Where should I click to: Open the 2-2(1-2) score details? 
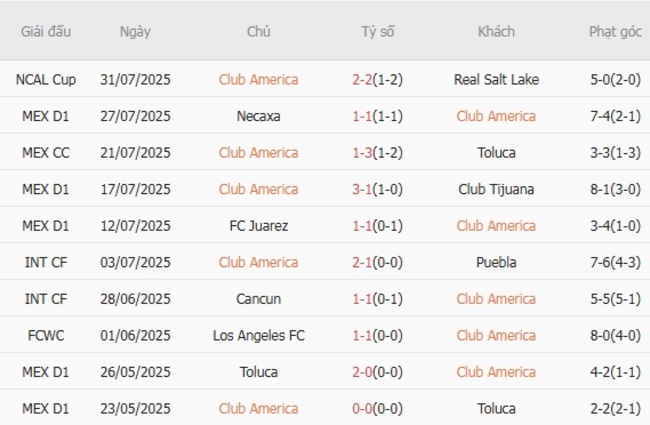pyautogui.click(x=378, y=79)
